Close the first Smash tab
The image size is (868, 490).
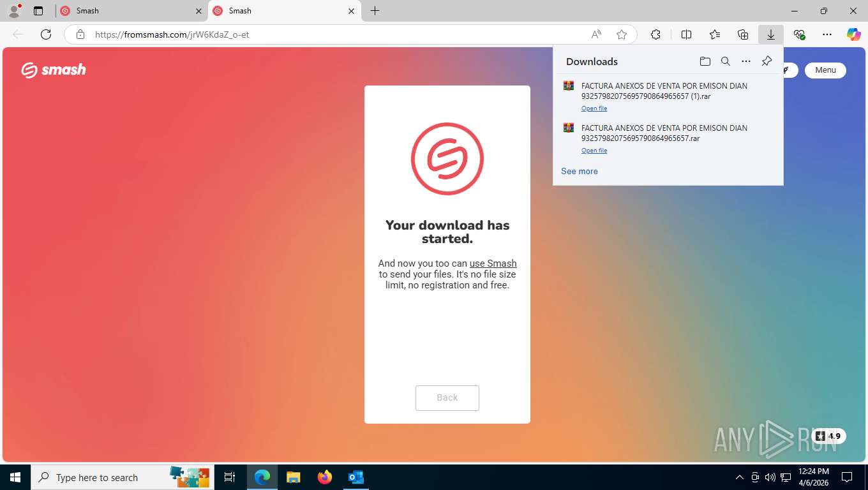click(x=198, y=11)
